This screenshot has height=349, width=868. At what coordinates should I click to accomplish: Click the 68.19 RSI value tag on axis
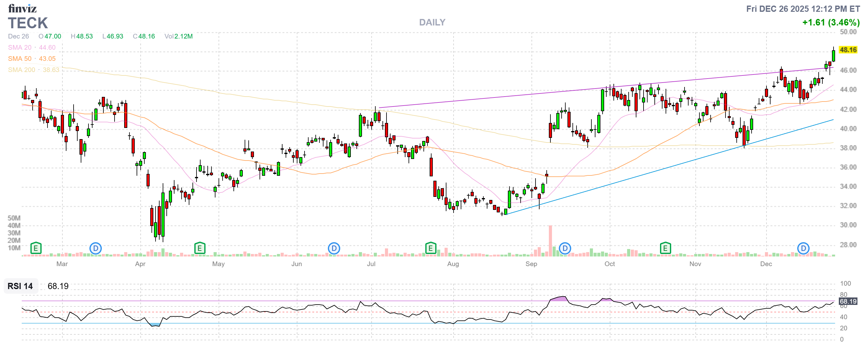coord(848,301)
